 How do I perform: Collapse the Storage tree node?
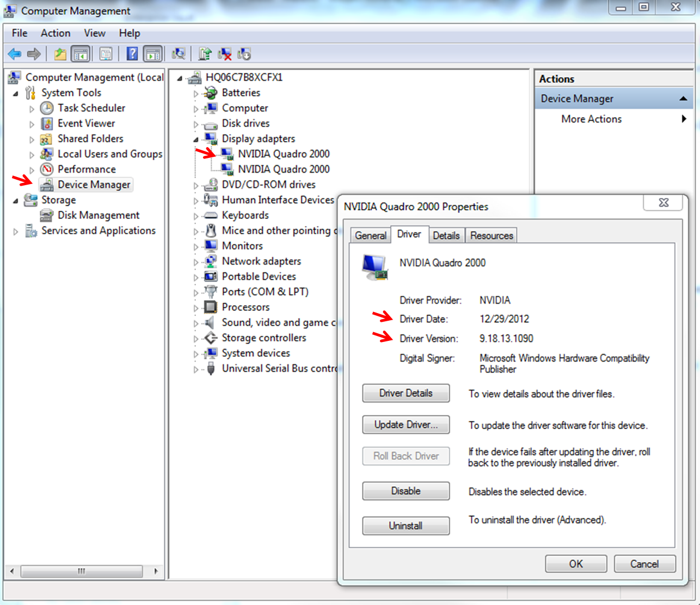pos(16,201)
